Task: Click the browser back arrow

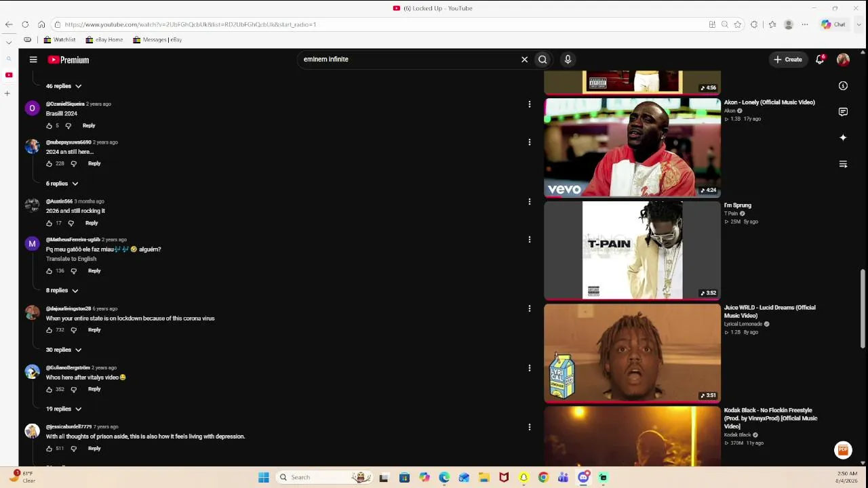Action: tap(9, 24)
